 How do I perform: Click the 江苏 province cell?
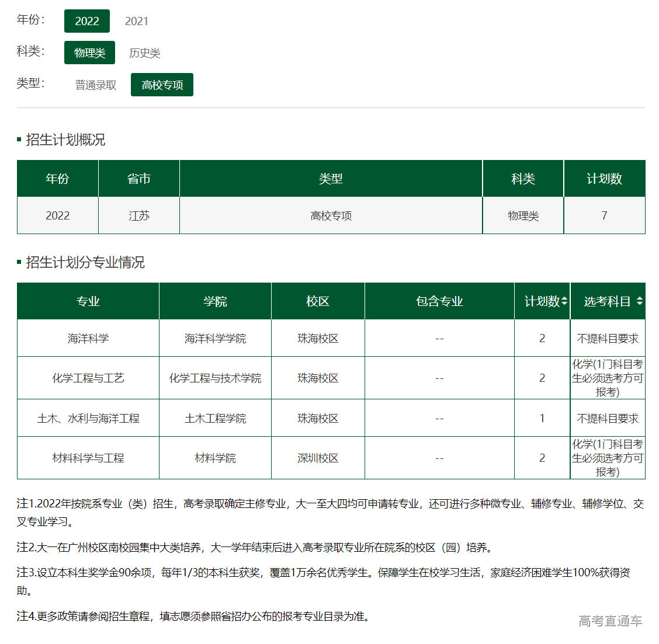click(x=138, y=215)
